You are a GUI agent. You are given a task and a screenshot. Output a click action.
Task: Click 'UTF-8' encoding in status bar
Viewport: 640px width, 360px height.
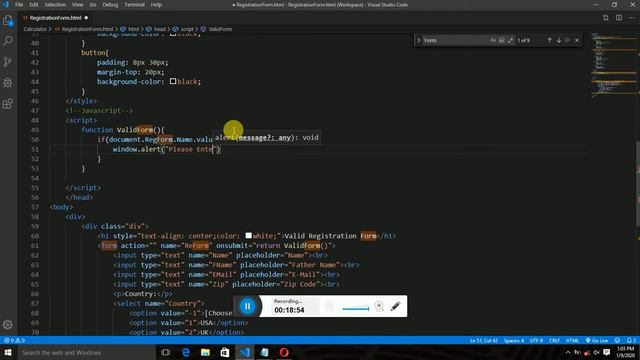point(536,340)
